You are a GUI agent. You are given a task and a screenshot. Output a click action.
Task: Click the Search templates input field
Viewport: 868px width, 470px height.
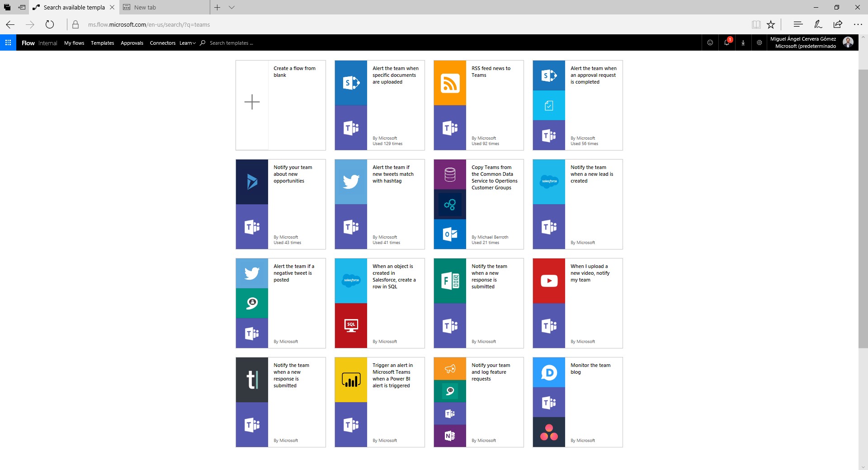[x=231, y=43]
